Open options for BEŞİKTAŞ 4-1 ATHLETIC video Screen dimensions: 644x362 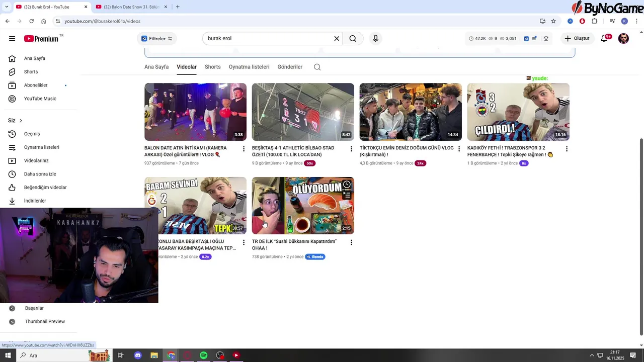[351, 149]
